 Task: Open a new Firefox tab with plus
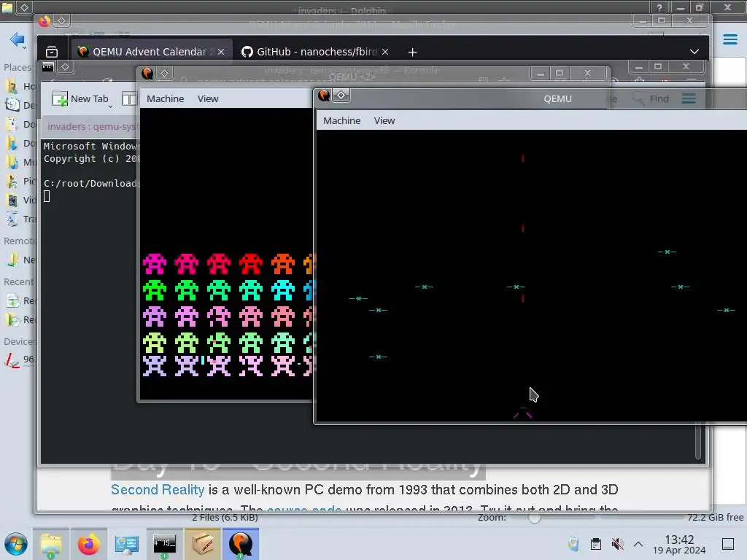tap(413, 52)
